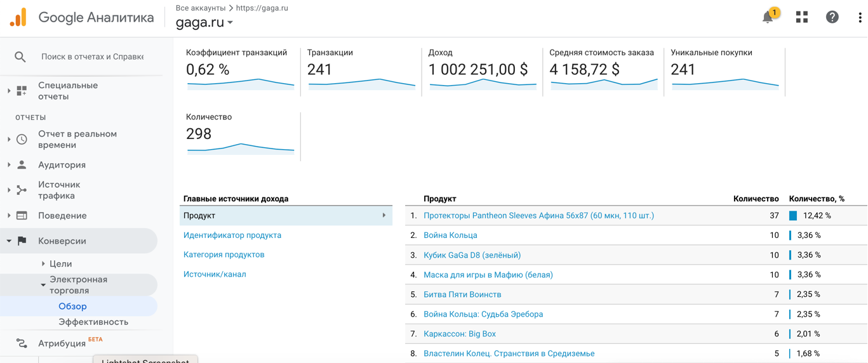The height and width of the screenshot is (363, 868).
Task: Open the help question mark icon
Action: pos(832,17)
